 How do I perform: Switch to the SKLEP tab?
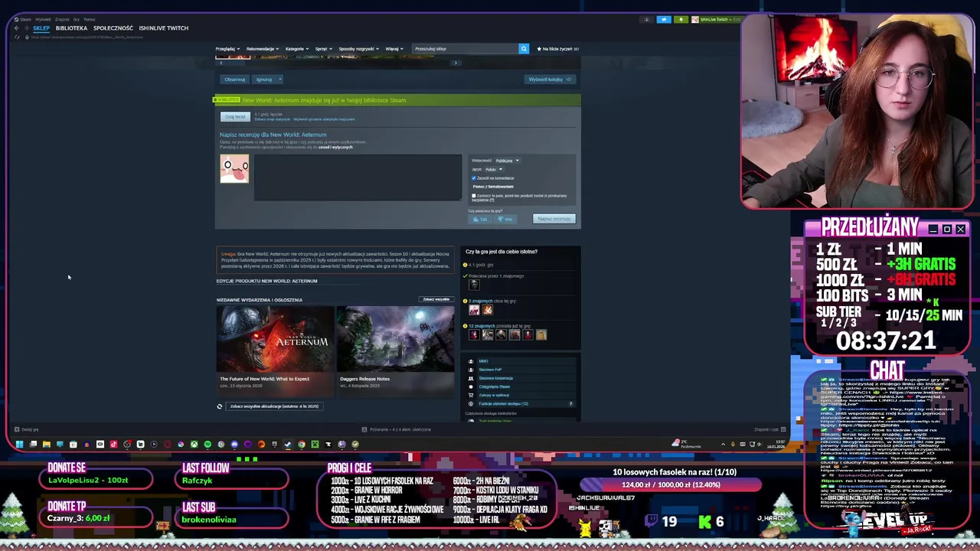coord(41,28)
